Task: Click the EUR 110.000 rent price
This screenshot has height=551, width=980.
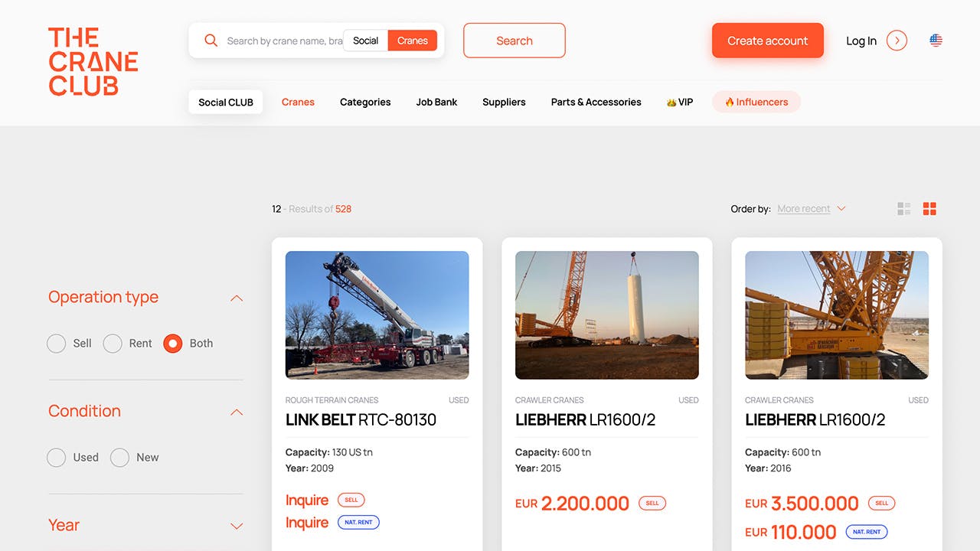Action: [x=790, y=532]
